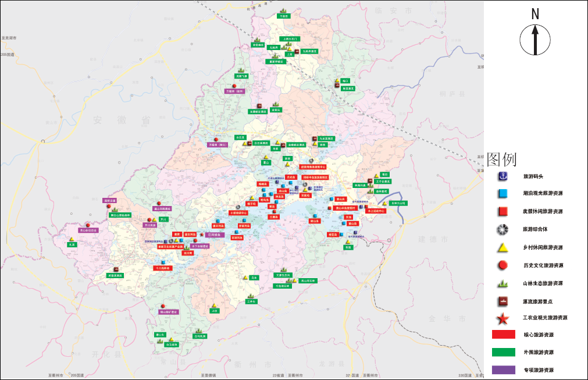The height and width of the screenshot is (380, 588).
Task: Select the blue 湖泊观光旅游资源 legend square
Action: point(503,193)
